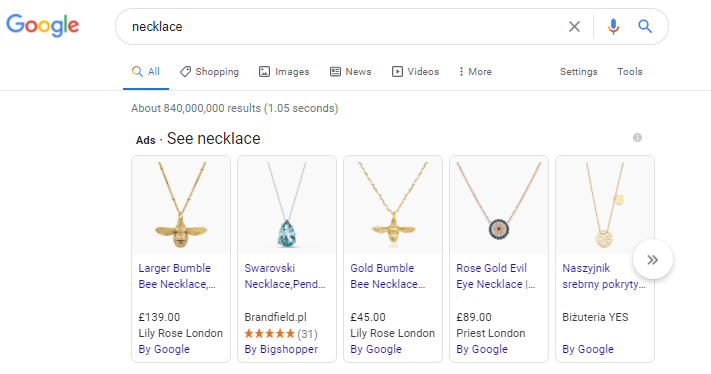Viewport: 711px width, 374px height.
Task: Open Larger Bumble Bee Necklace link
Action: click(177, 276)
